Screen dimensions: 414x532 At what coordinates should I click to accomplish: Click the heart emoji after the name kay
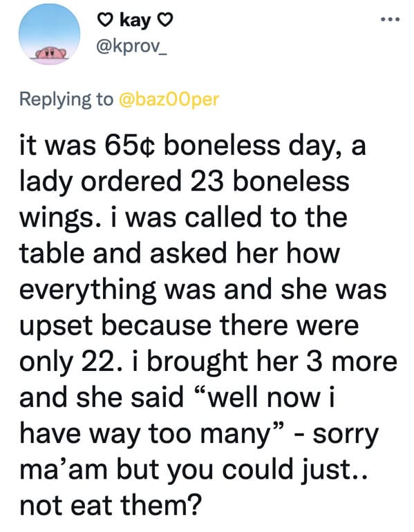(166, 21)
